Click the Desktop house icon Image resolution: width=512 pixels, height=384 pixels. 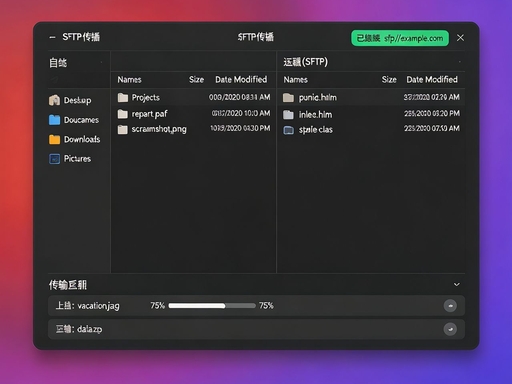coord(54,100)
